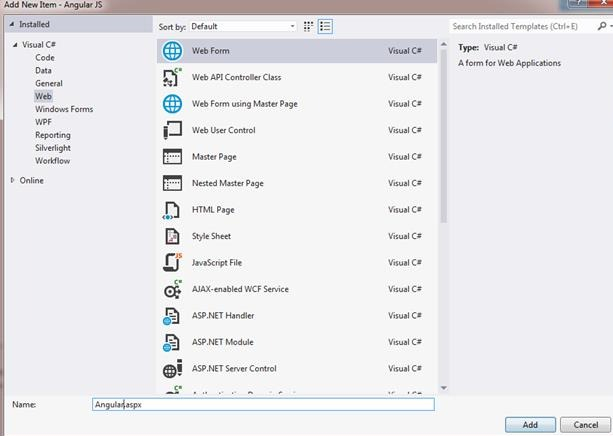This screenshot has height=436, width=613.
Task: Select Data category in tree
Action: click(x=43, y=70)
